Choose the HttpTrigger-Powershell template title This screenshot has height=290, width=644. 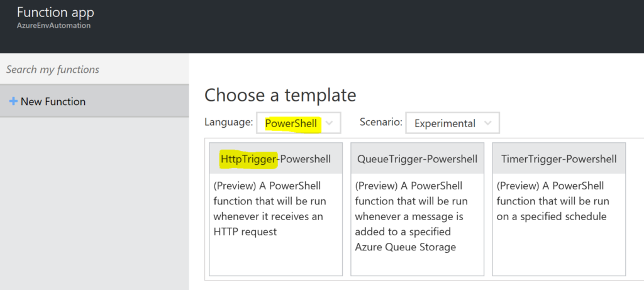275,159
